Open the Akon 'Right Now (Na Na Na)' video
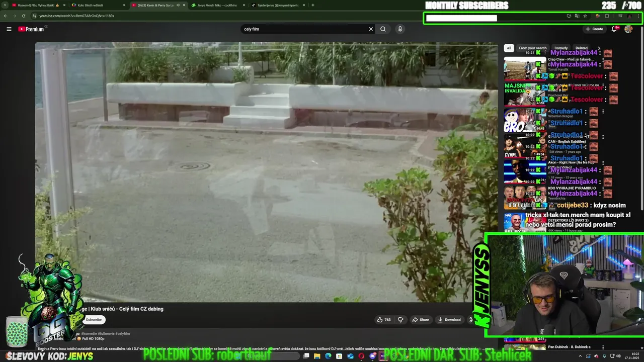Image resolution: width=644 pixels, height=362 pixels. click(x=525, y=171)
